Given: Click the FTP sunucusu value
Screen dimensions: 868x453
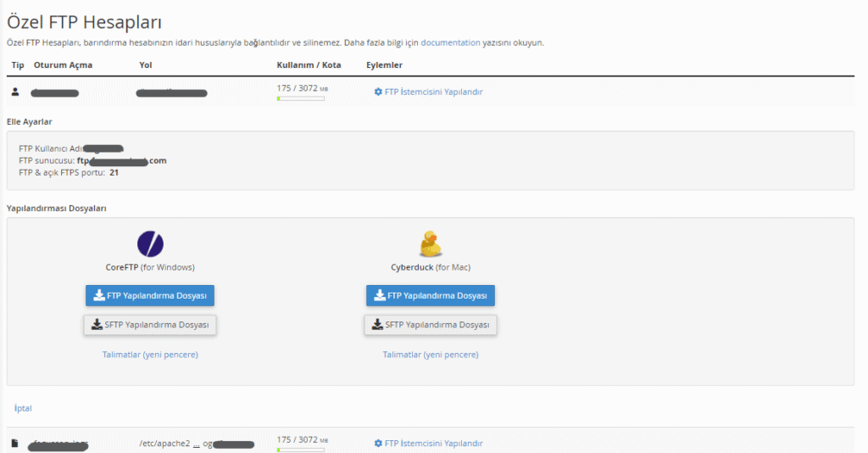Looking at the screenshot, I should tap(122, 160).
